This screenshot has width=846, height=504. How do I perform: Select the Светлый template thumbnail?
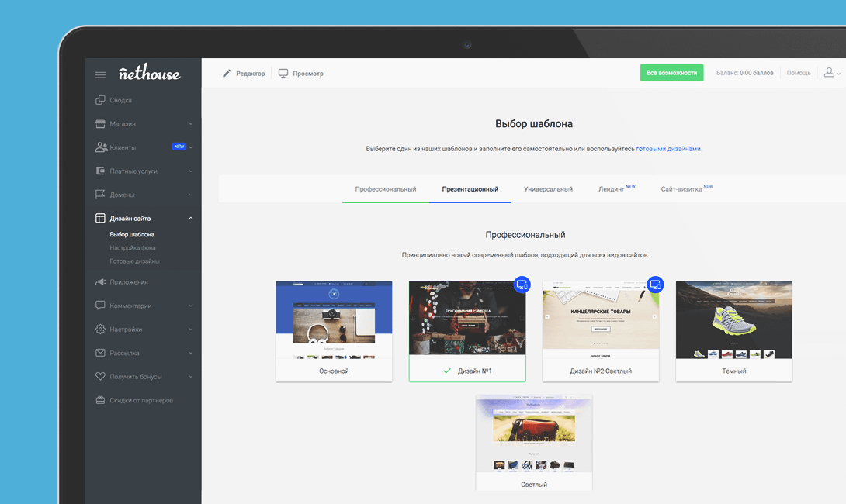pyautogui.click(x=534, y=434)
